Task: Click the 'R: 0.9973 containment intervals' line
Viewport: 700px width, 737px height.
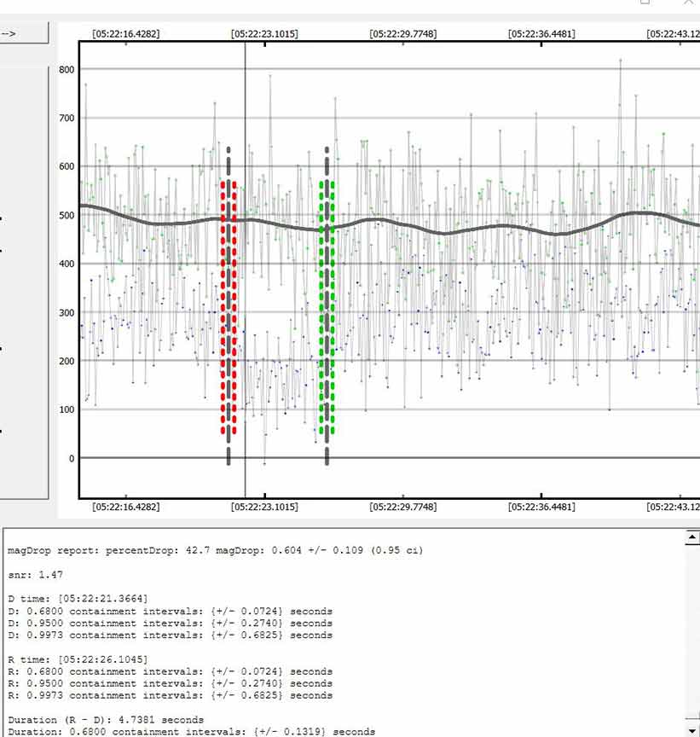Action: (170, 695)
